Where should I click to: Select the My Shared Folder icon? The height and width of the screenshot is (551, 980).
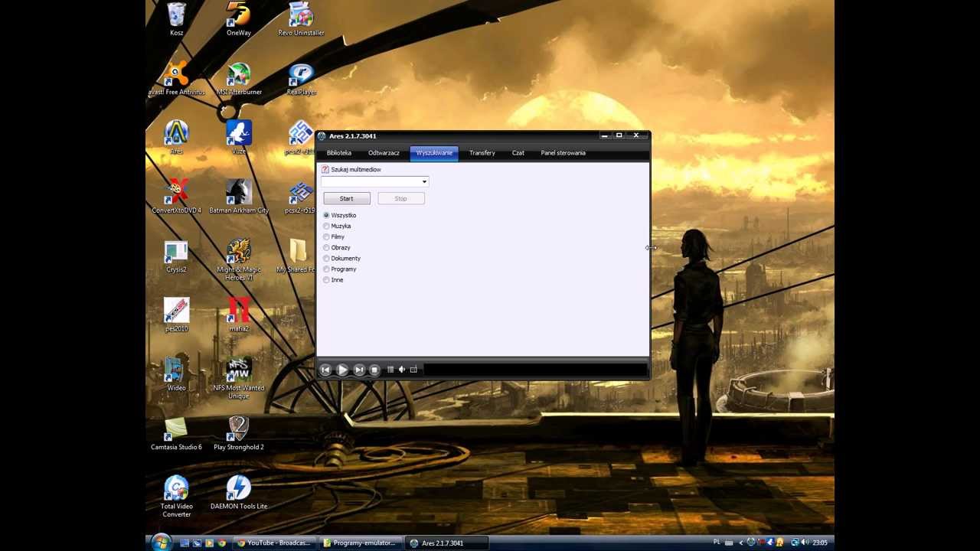click(x=296, y=256)
